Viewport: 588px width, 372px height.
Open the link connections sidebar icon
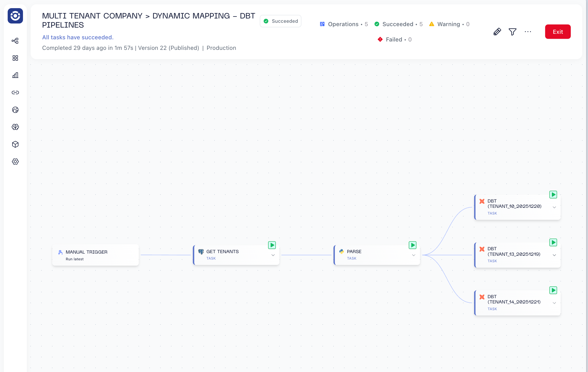(x=15, y=93)
